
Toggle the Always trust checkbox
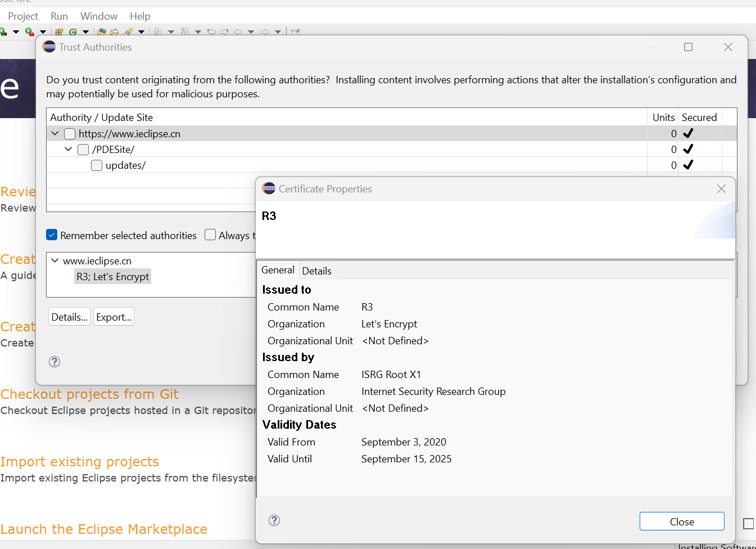210,235
